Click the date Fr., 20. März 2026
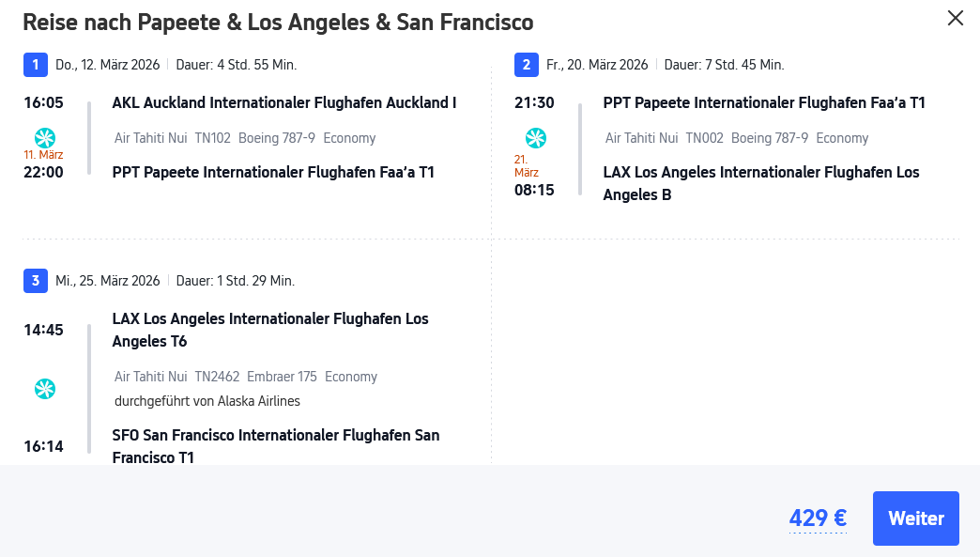The image size is (980, 557). pos(597,65)
